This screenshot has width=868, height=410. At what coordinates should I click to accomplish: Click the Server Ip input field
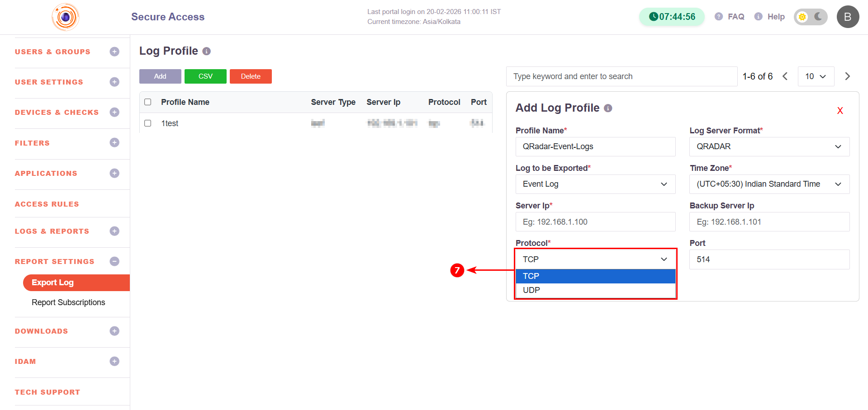595,222
